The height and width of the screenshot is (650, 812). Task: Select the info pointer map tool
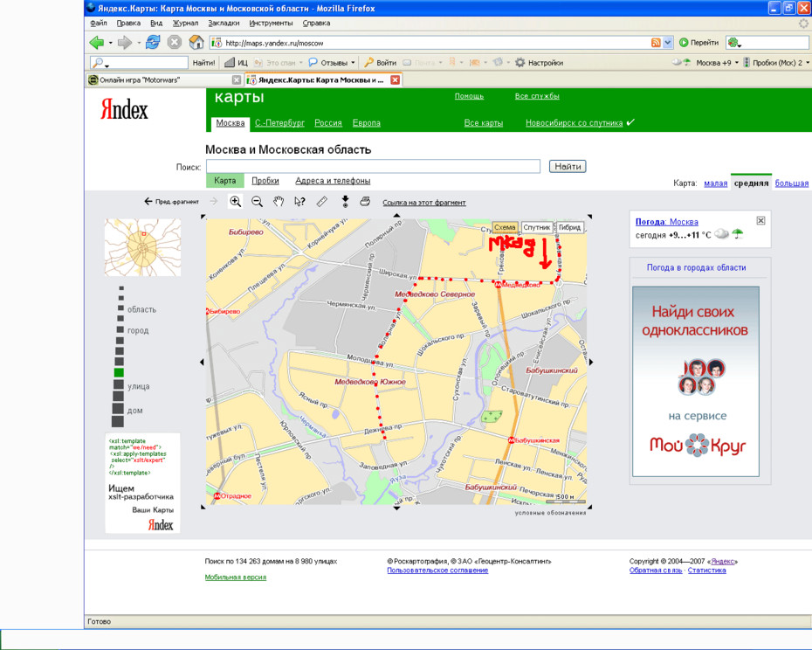299,202
